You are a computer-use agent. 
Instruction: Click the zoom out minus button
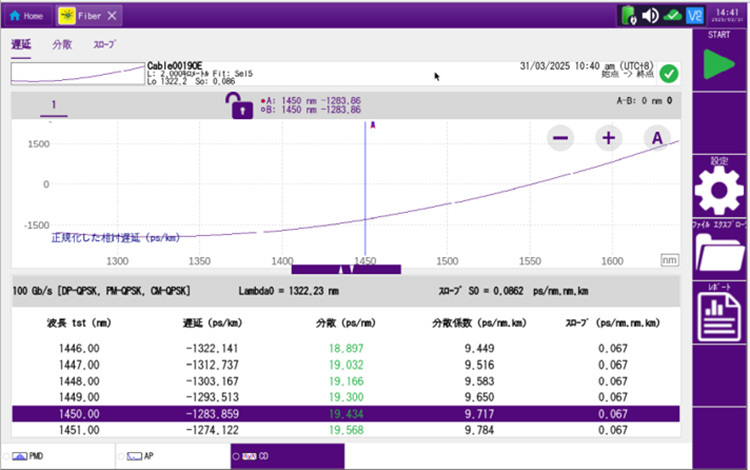pyautogui.click(x=561, y=138)
